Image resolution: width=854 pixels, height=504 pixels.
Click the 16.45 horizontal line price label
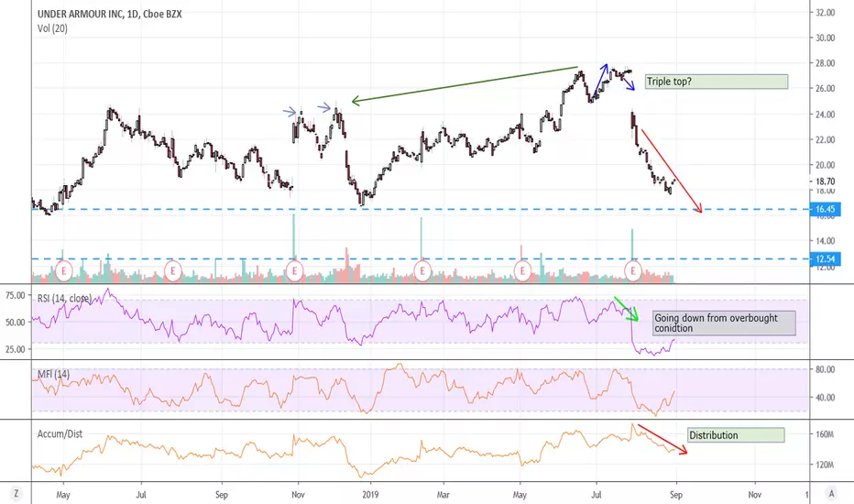tap(826, 209)
